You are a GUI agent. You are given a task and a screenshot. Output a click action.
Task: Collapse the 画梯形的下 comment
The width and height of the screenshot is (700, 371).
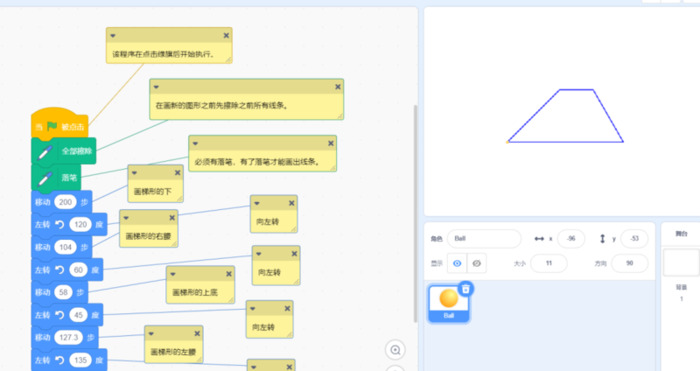pos(134,173)
